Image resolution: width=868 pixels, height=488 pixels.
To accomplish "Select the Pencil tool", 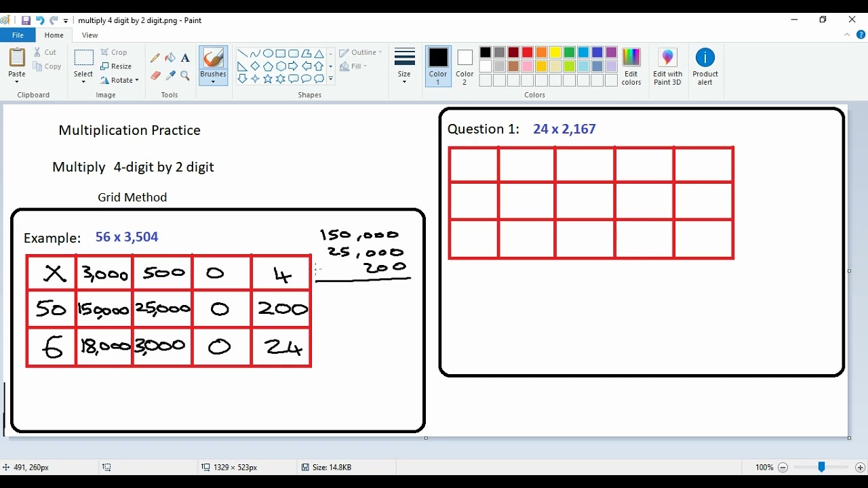I will 155,58.
